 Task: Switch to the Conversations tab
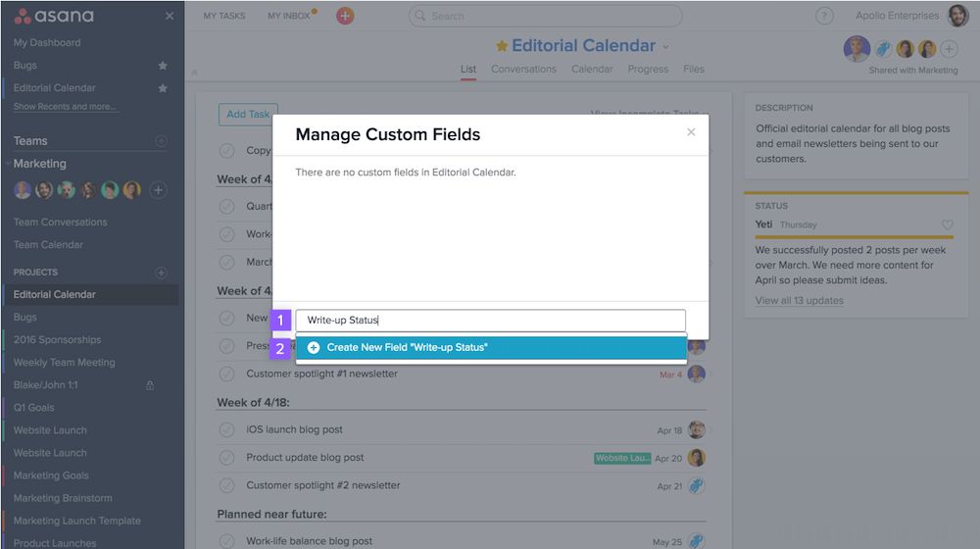pos(523,70)
